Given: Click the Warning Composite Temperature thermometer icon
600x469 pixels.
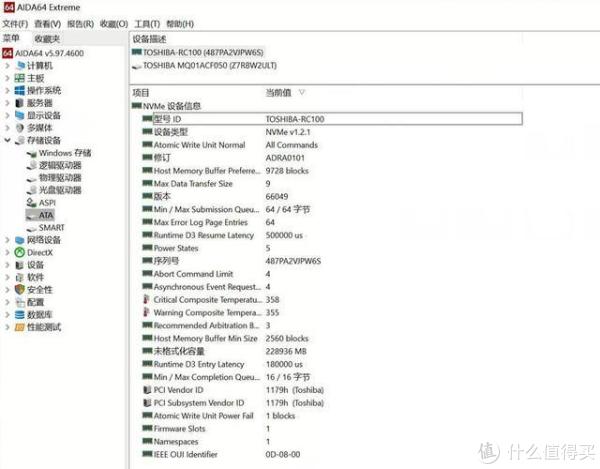Looking at the screenshot, I should [x=147, y=312].
